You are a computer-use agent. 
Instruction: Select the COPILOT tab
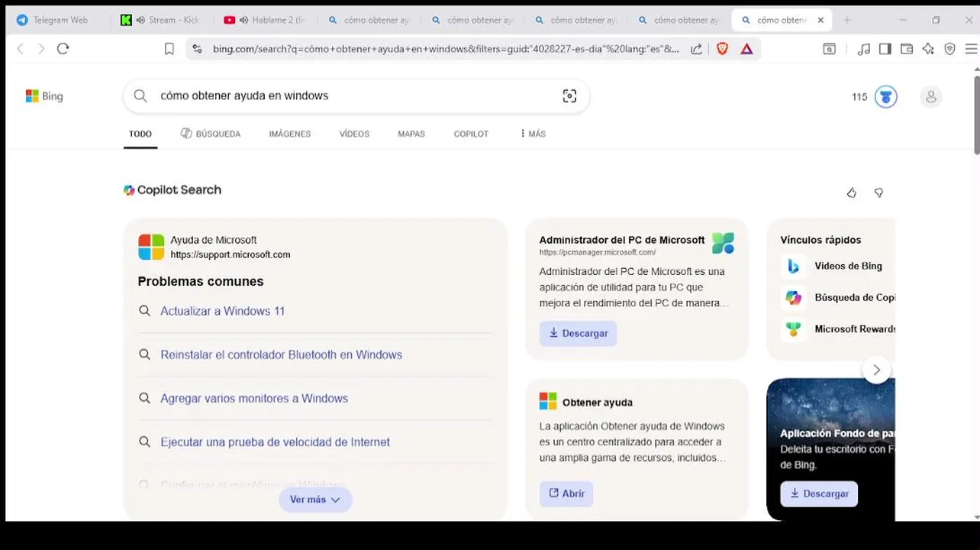471,134
